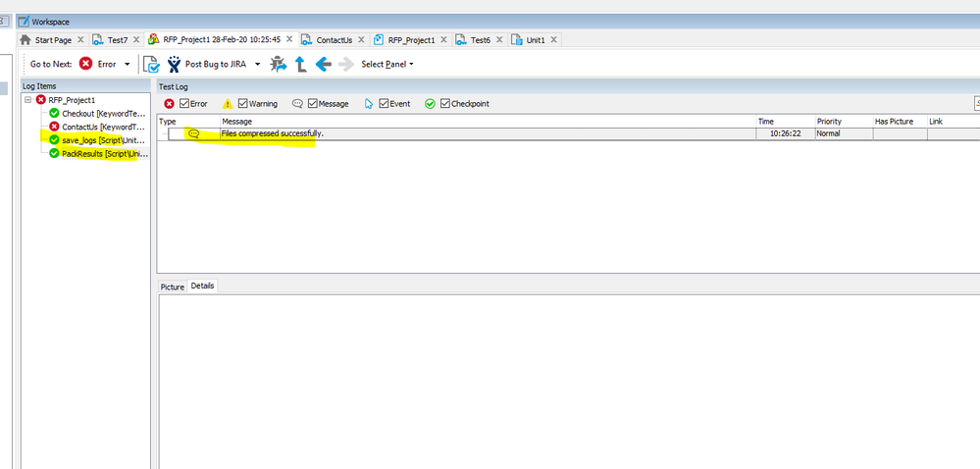Click the checklist icon left of Post Bug
Viewport: 980px width, 469px height.
tap(151, 64)
